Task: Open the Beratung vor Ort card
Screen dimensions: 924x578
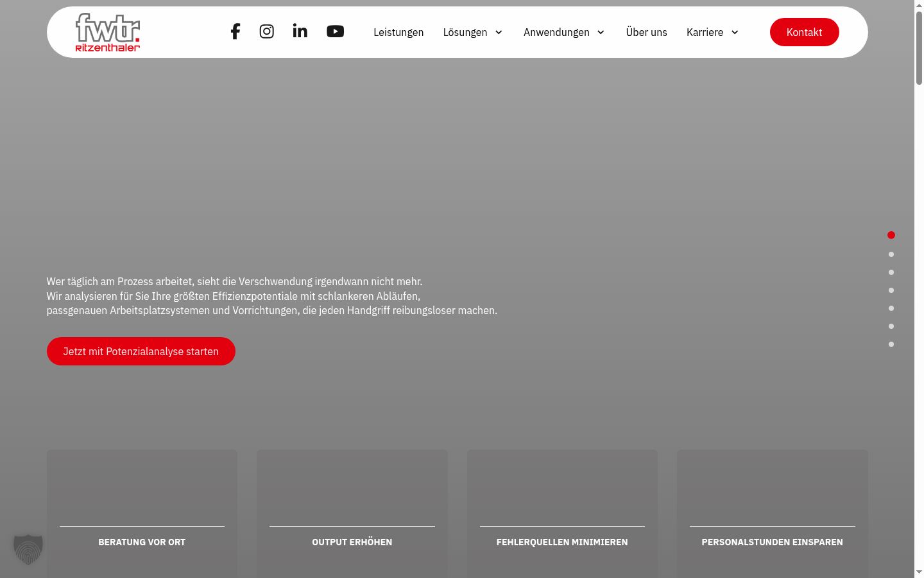Action: [142, 514]
